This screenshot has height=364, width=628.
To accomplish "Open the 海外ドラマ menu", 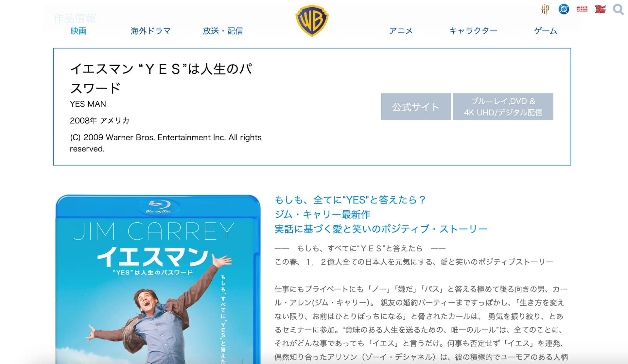I will click(151, 31).
